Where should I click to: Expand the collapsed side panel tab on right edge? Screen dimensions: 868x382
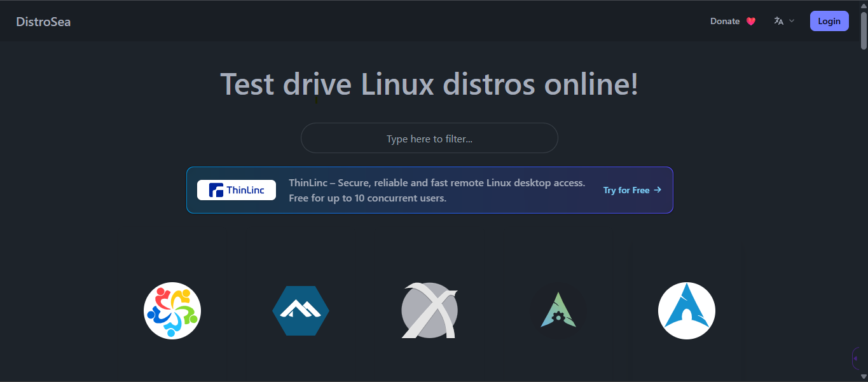(855, 358)
